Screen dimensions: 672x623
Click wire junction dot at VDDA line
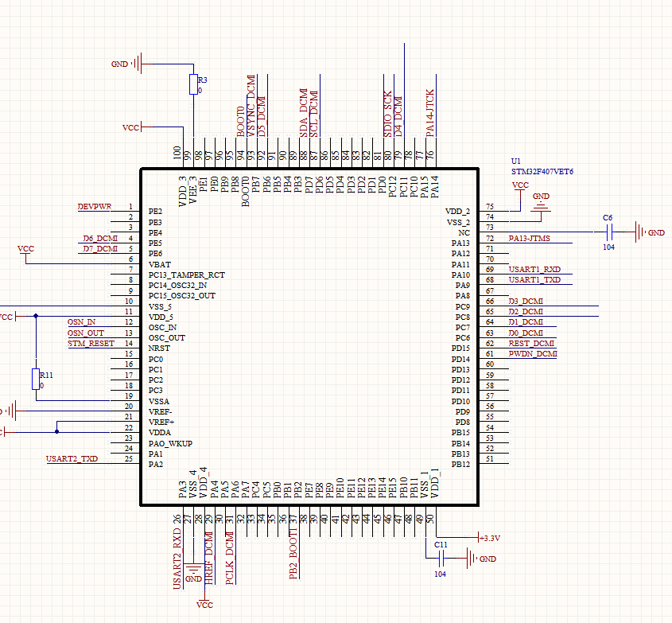tap(56, 432)
